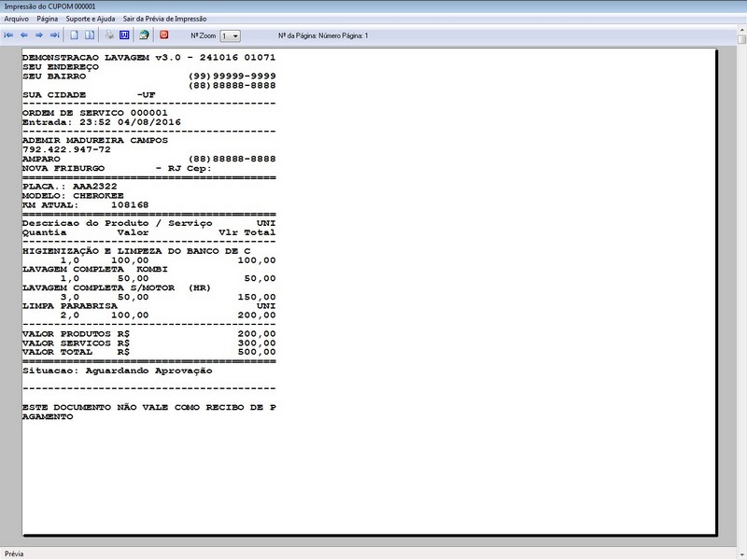Click Entrada: 23:52 04/08/2016 line
Viewport: 747px width, 560px height.
[x=102, y=122]
